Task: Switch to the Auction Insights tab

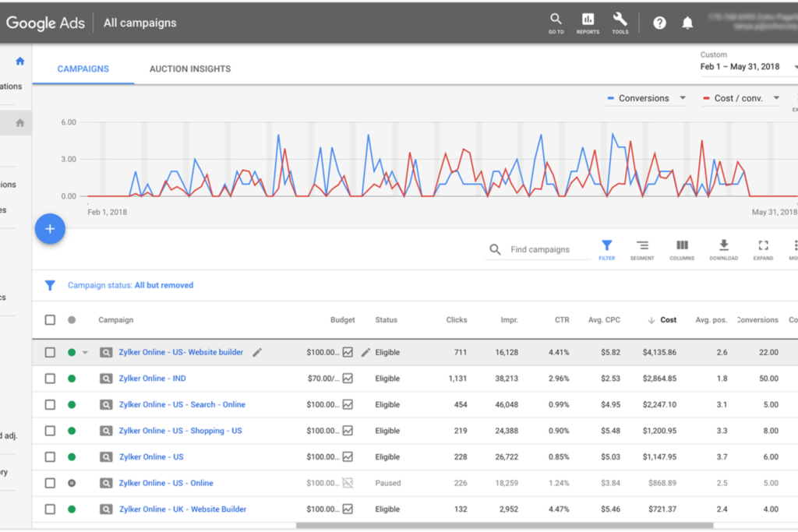Action: coord(190,69)
